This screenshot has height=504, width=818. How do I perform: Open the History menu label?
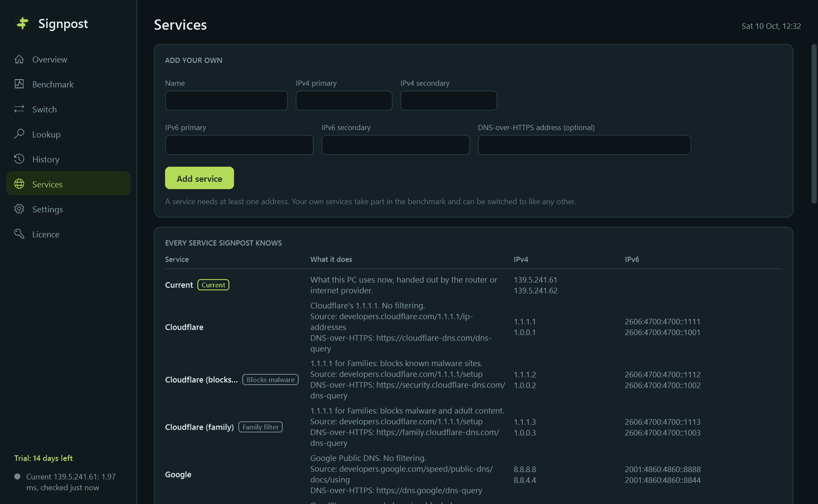click(46, 159)
